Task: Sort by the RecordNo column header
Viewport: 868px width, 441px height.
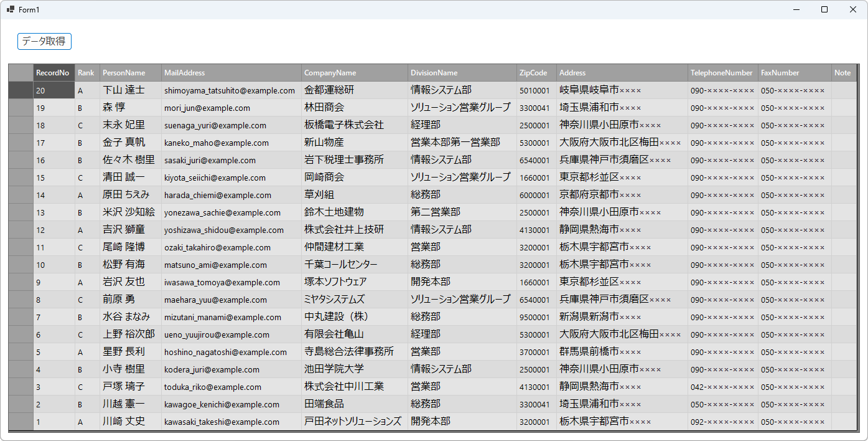Action: [x=54, y=73]
